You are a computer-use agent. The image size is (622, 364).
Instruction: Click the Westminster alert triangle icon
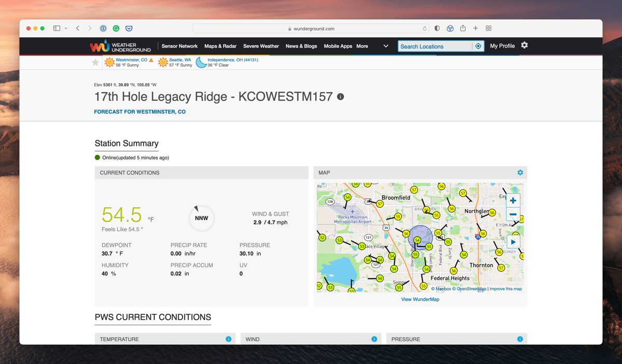[151, 60]
